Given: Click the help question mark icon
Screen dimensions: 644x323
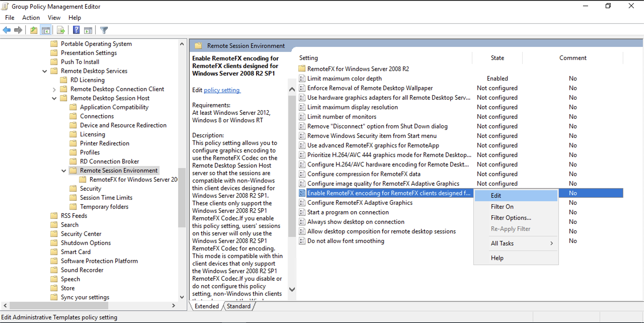Looking at the screenshot, I should click(x=75, y=30).
